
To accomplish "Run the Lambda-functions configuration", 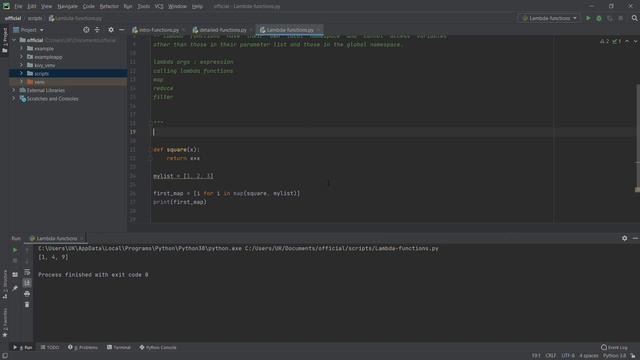I will (x=588, y=18).
